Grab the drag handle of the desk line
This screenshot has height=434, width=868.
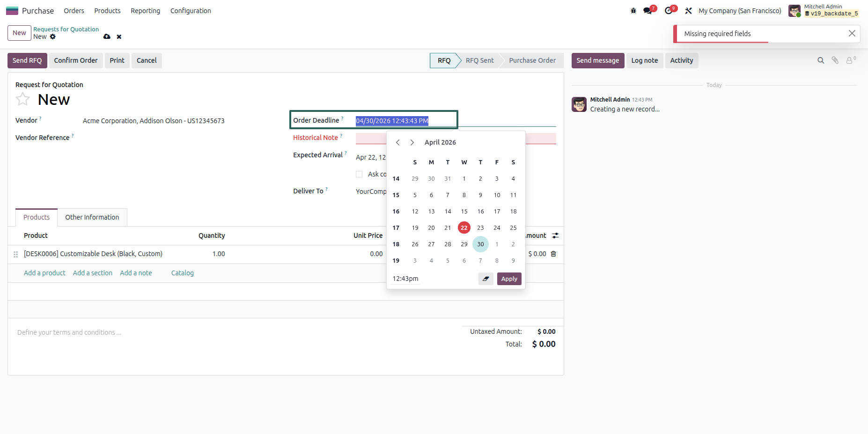tap(15, 254)
